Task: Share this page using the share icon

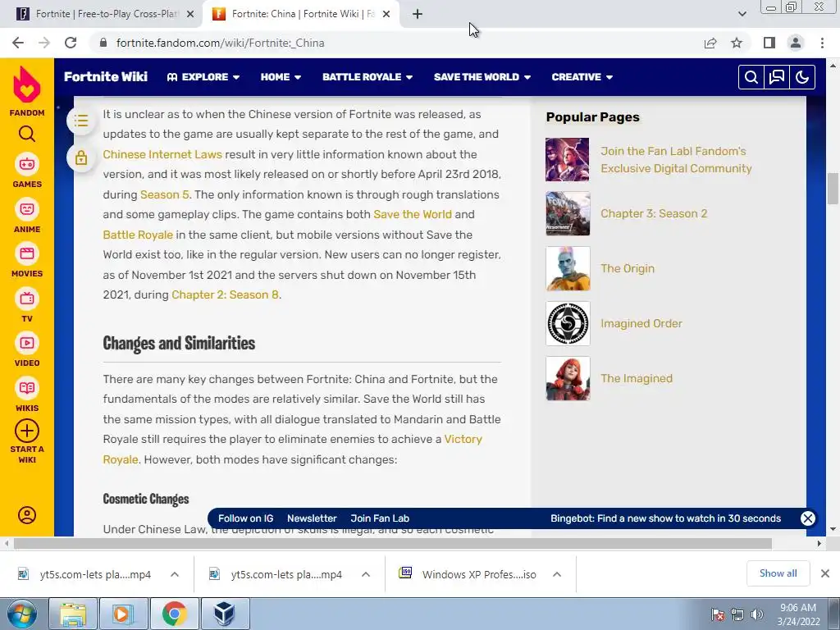Action: click(x=710, y=43)
